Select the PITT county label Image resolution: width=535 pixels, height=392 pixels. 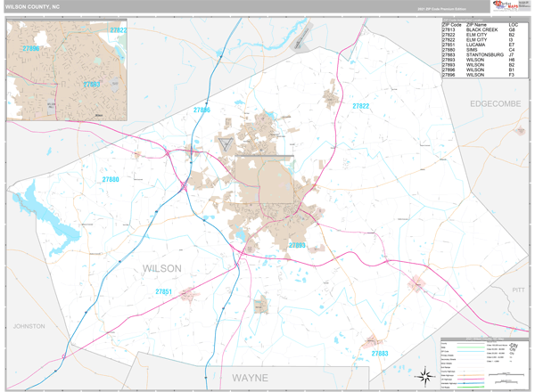pos(518,290)
